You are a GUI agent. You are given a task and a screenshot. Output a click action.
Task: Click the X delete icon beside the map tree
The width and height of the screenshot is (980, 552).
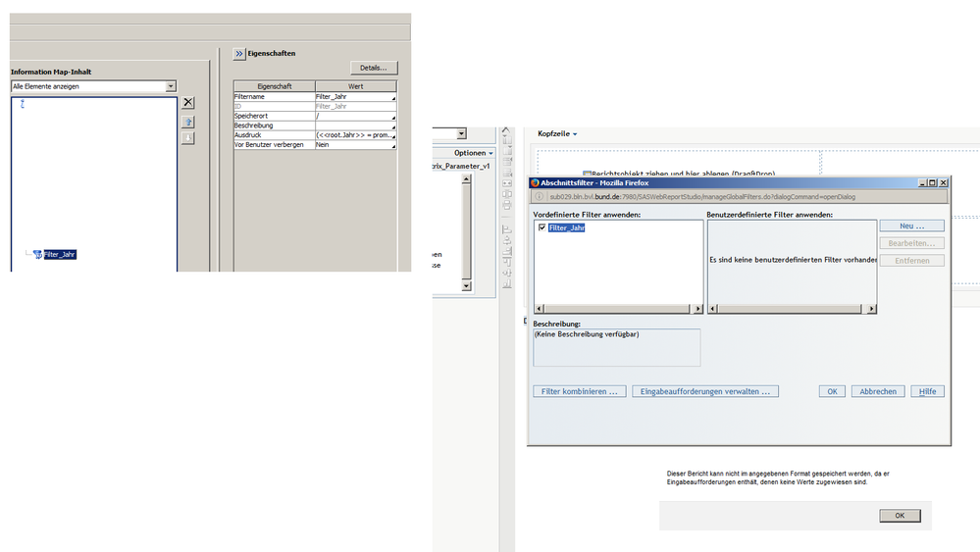pyautogui.click(x=188, y=102)
